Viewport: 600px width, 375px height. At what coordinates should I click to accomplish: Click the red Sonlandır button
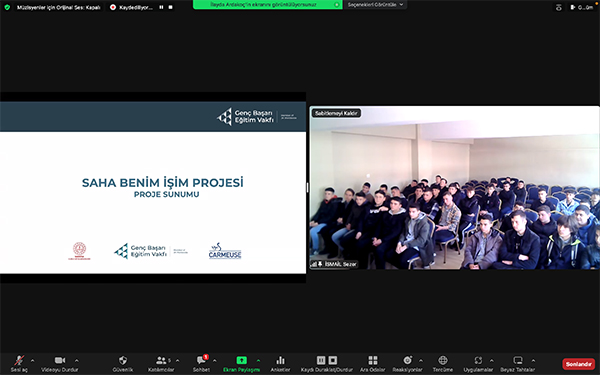579,364
